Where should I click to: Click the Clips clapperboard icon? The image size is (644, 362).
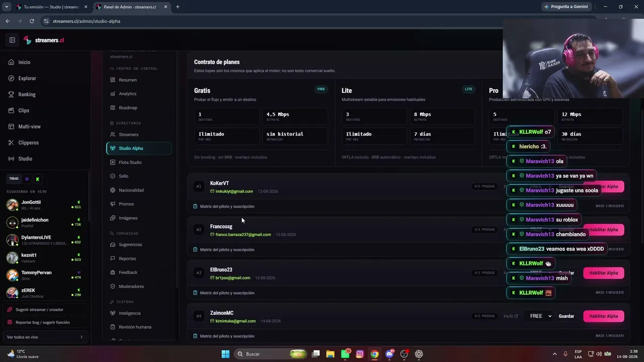click(x=12, y=111)
